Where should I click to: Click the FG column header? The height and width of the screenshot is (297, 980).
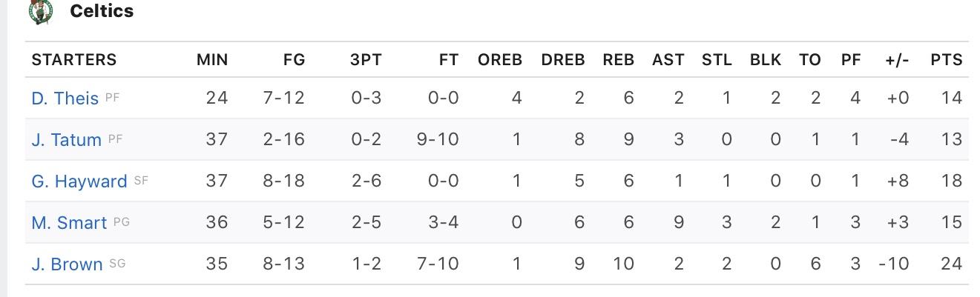click(295, 60)
